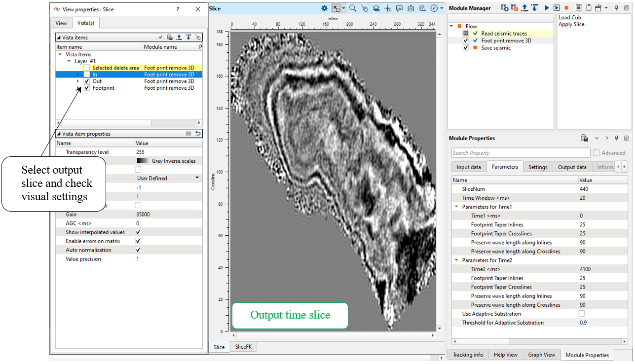Reset Vista item properties with the undo arrow
The height and width of the screenshot is (364, 635).
click(198, 134)
